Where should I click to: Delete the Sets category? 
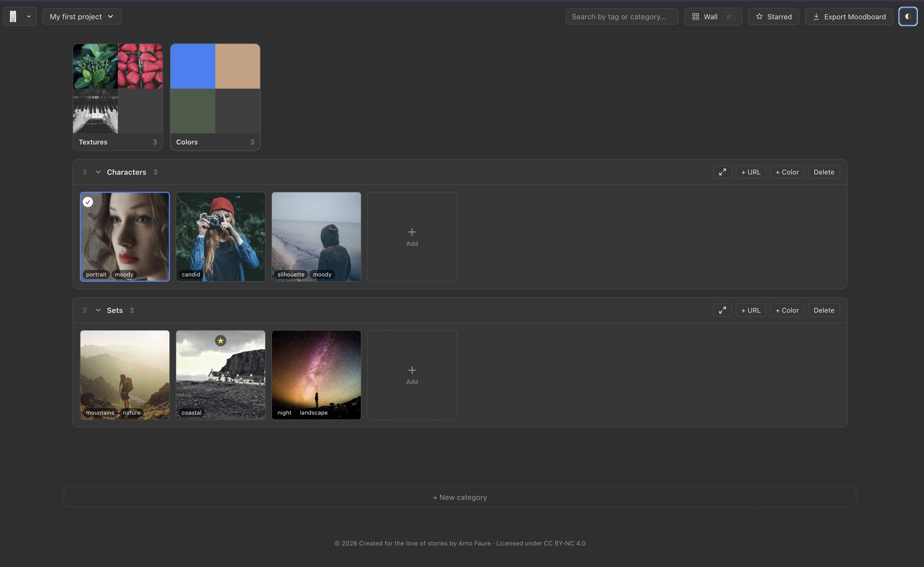coord(824,310)
